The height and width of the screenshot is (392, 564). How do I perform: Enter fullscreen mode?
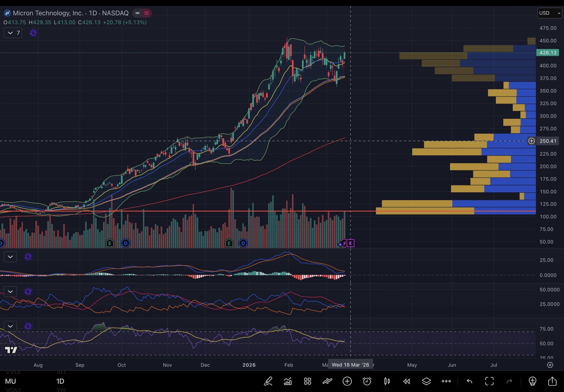[489, 381]
